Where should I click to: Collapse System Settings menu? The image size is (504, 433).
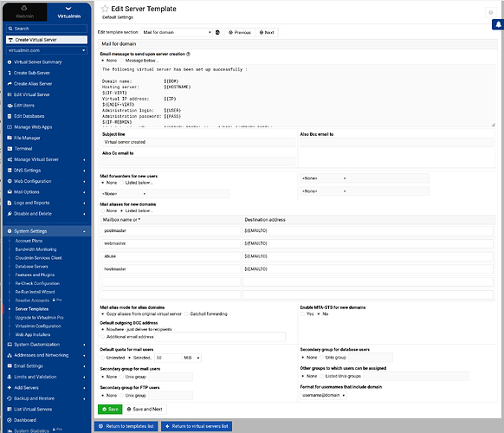pos(47,231)
